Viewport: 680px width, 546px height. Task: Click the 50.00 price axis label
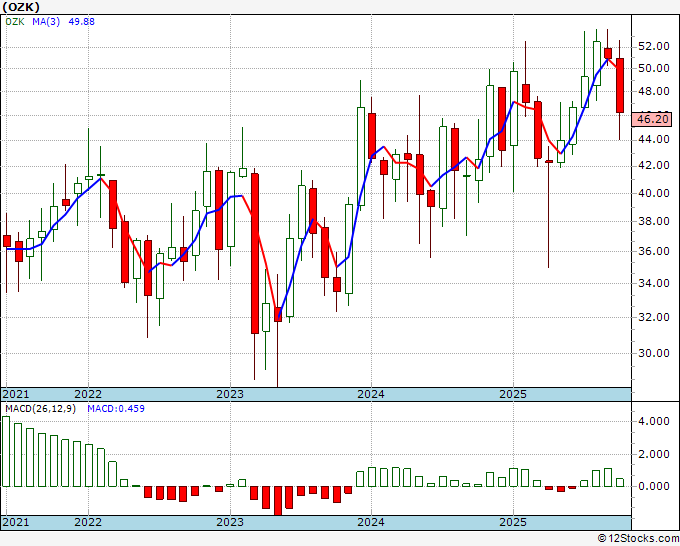(653, 68)
